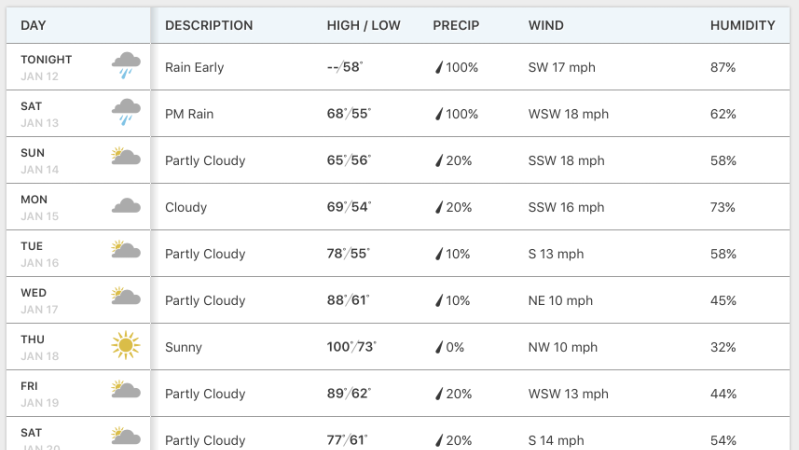Image resolution: width=799 pixels, height=450 pixels.
Task: Select the HUMIDITY column header
Action: (742, 25)
